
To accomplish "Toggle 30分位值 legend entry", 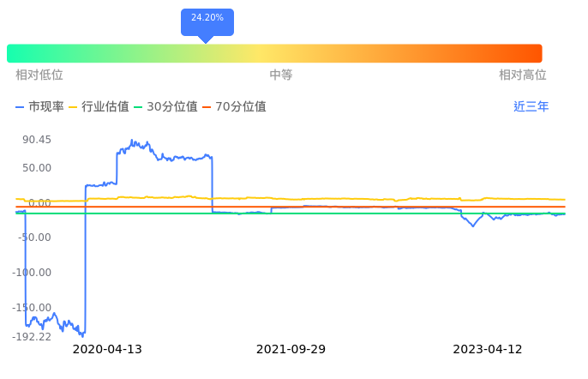I will pyautogui.click(x=165, y=107).
